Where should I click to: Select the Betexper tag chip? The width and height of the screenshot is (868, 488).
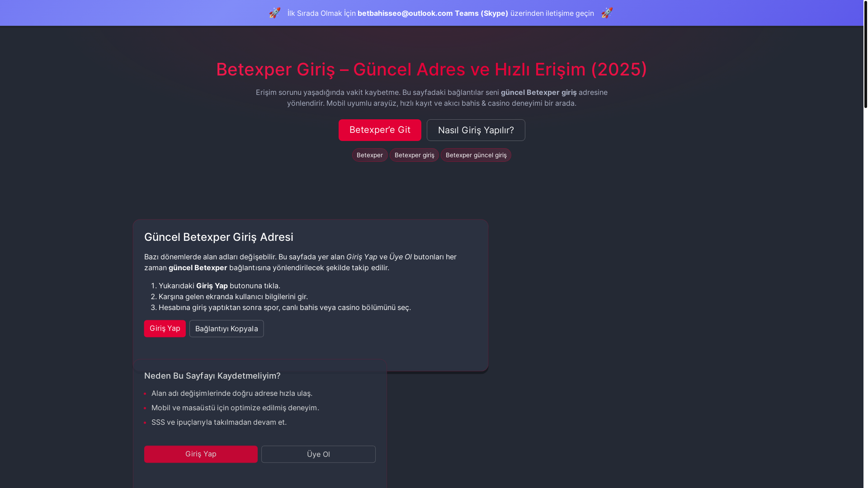point(370,155)
